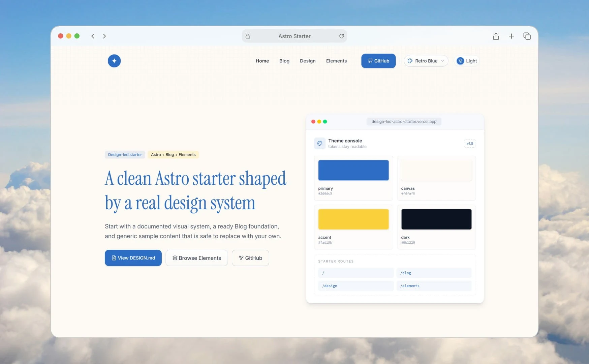Click the /design starter route
Screen dimensions: 589x364
tap(356, 286)
